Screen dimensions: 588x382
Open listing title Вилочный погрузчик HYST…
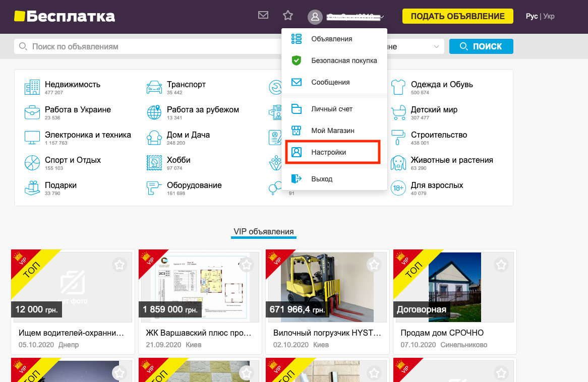pyautogui.click(x=327, y=333)
